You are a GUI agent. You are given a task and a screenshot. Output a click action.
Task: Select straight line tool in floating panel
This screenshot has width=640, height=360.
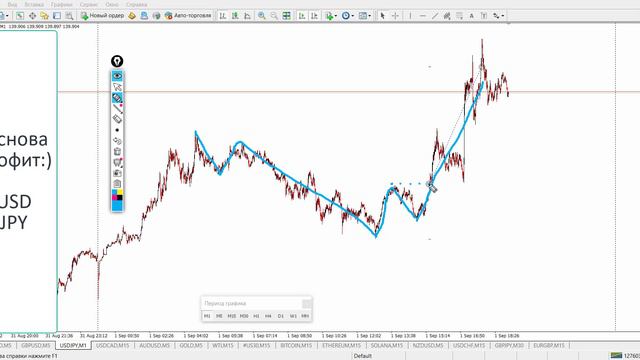click(x=117, y=109)
